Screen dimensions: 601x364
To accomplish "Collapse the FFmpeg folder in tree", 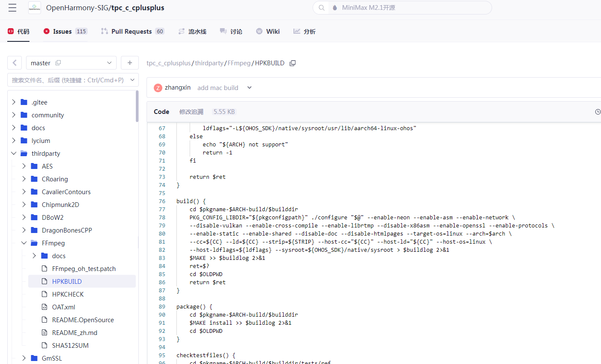I will click(x=24, y=243).
